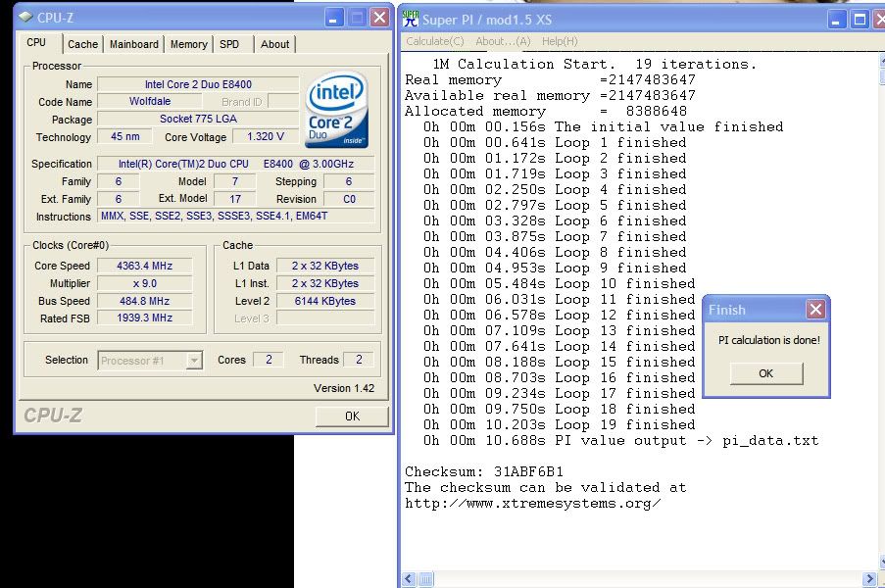Click the Technology value 45 nm

pos(125,136)
